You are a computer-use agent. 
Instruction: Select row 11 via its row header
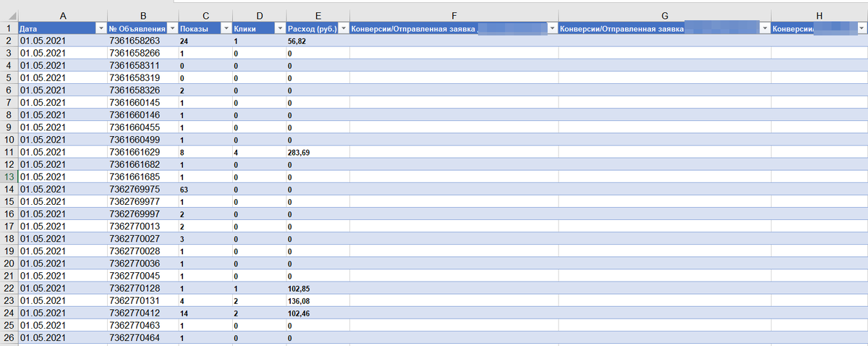pyautogui.click(x=9, y=152)
